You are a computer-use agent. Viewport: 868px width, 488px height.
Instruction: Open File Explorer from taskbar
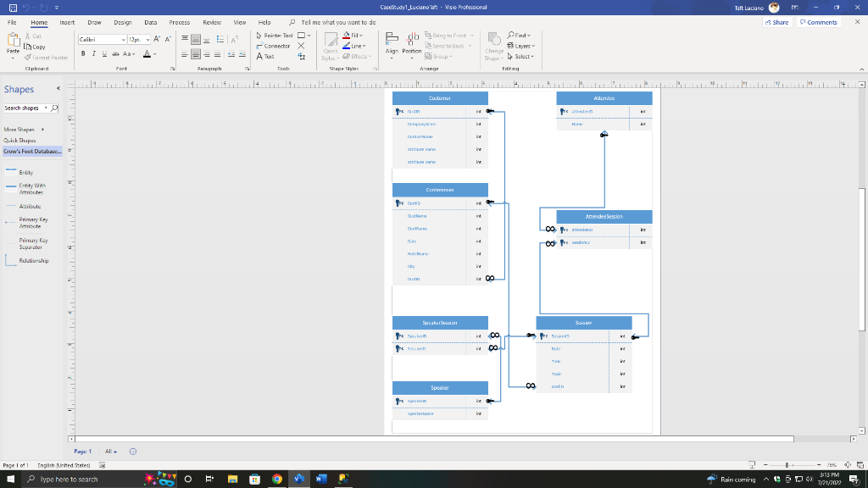(x=232, y=480)
